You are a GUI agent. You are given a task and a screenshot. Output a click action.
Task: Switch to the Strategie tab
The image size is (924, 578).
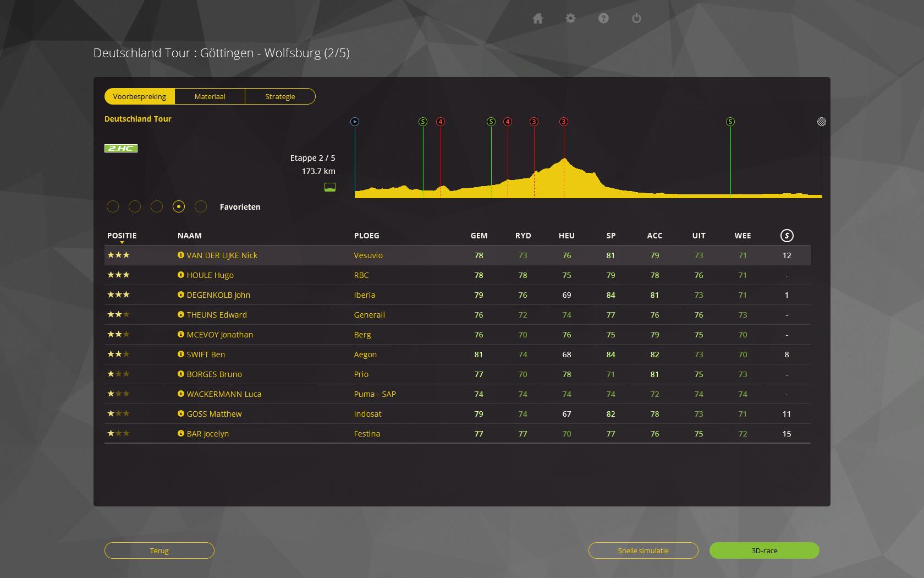pos(280,96)
